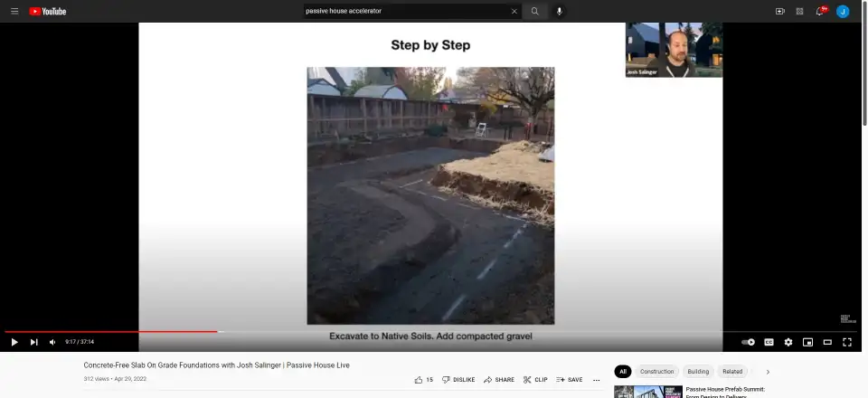Enter full screen mode

coord(847,342)
